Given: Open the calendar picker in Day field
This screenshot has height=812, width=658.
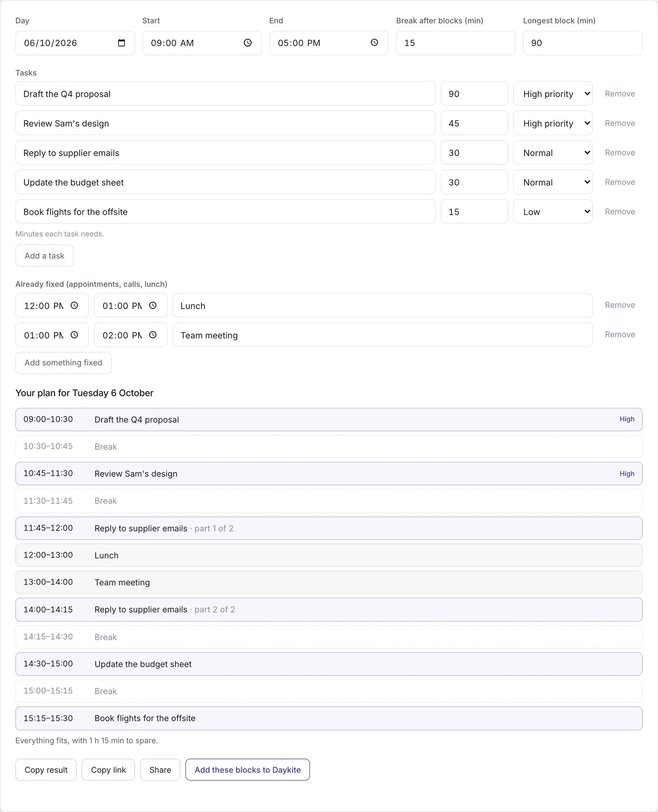Looking at the screenshot, I should [x=121, y=43].
